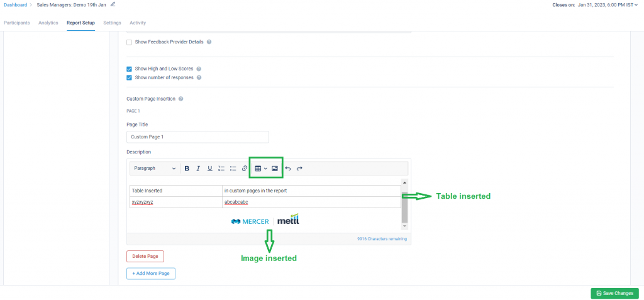Click the insert image icon
The image size is (644, 300).
pyautogui.click(x=275, y=169)
